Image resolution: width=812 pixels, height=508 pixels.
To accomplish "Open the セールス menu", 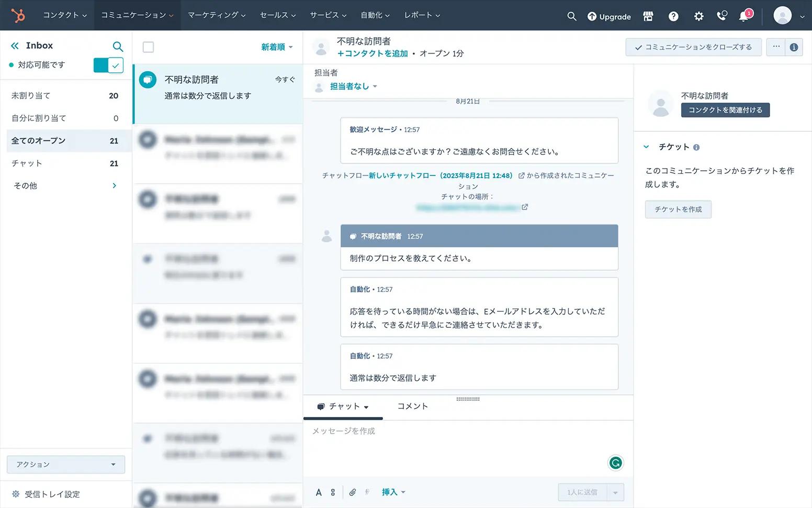I will click(x=278, y=15).
